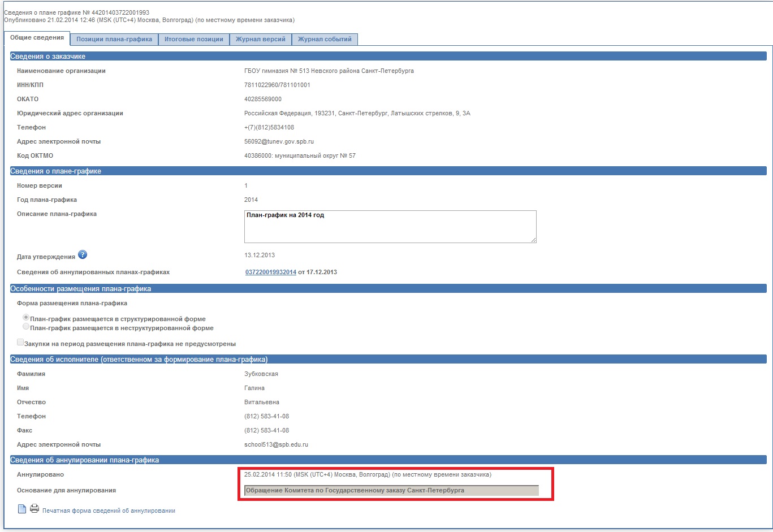Screen dimensions: 773x532
Task: Click executor email school513@spb.edu.ru
Action: [276, 444]
